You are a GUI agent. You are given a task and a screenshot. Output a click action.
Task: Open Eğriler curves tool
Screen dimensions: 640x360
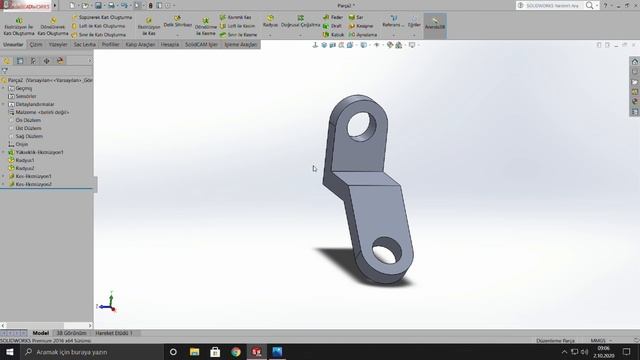pos(414,22)
